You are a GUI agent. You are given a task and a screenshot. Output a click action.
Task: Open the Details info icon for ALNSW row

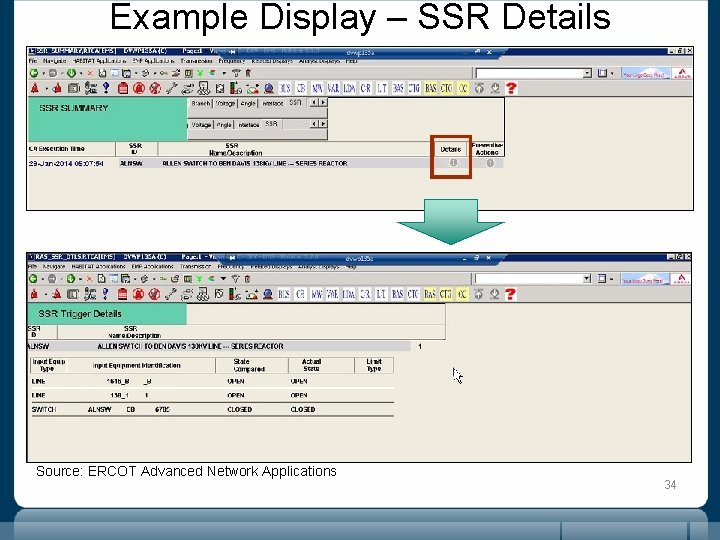click(453, 163)
